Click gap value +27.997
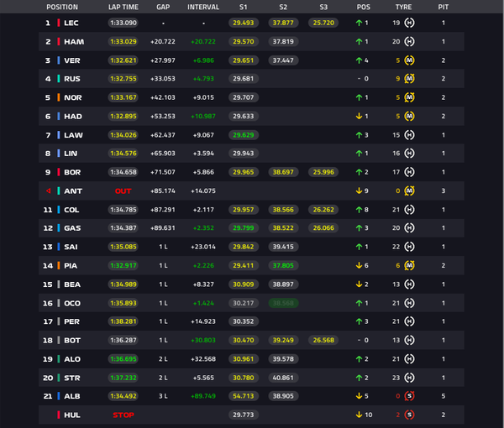504x428 pixels. [163, 60]
